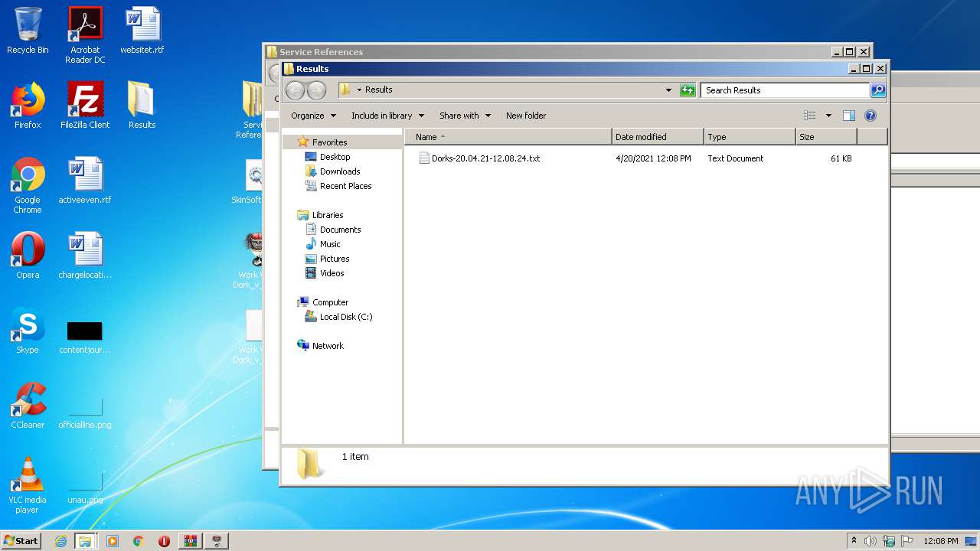980x551 pixels.
Task: Sort by Date modified column
Action: pyautogui.click(x=658, y=137)
